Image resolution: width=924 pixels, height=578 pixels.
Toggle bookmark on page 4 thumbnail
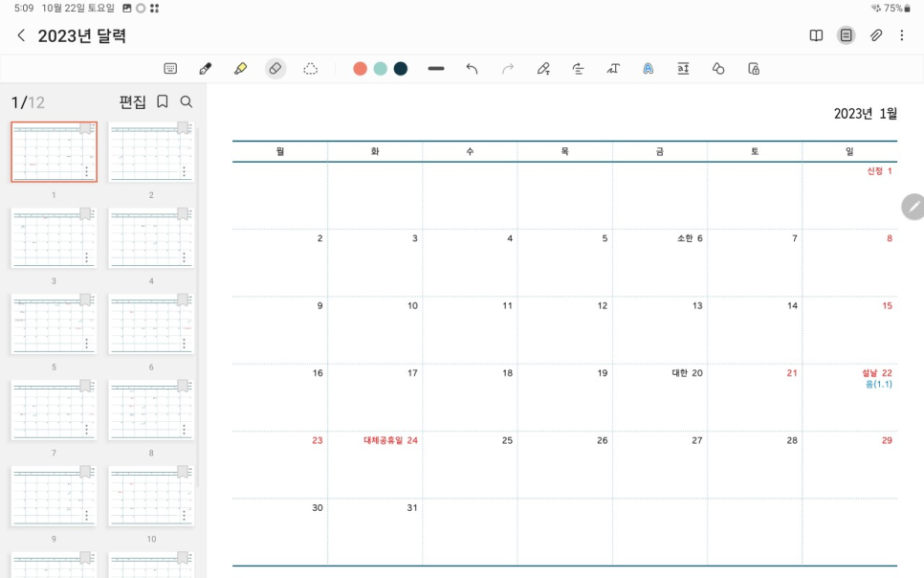coord(183,213)
